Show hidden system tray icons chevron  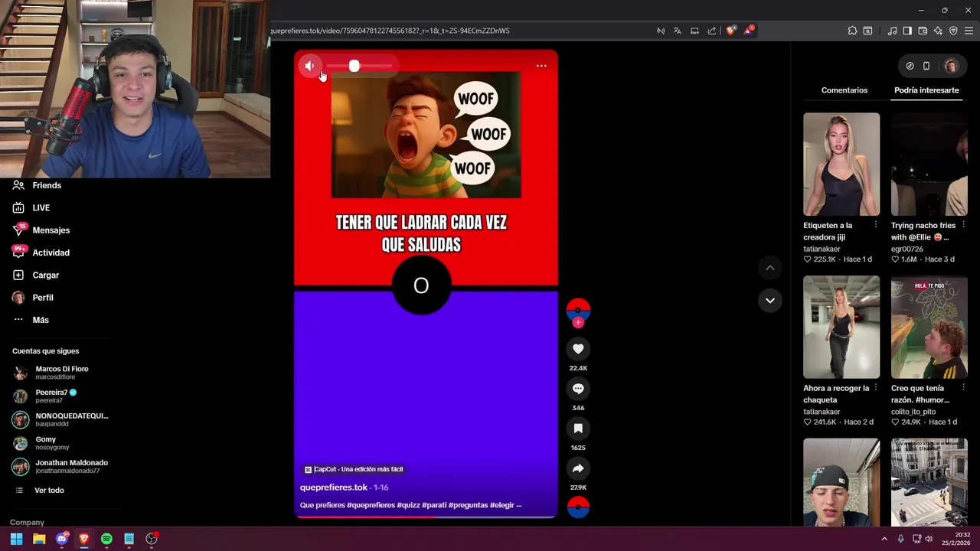[884, 539]
